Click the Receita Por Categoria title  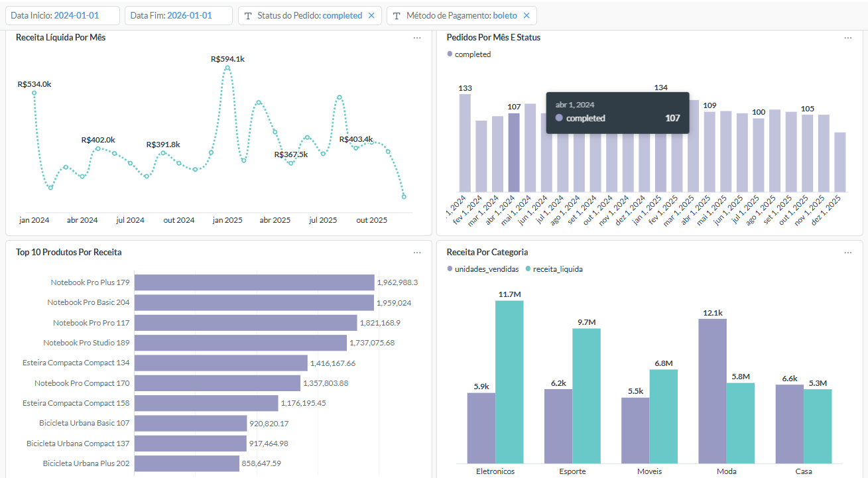pyautogui.click(x=487, y=253)
